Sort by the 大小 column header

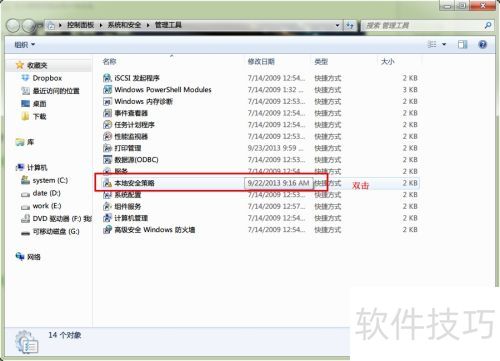(x=388, y=61)
